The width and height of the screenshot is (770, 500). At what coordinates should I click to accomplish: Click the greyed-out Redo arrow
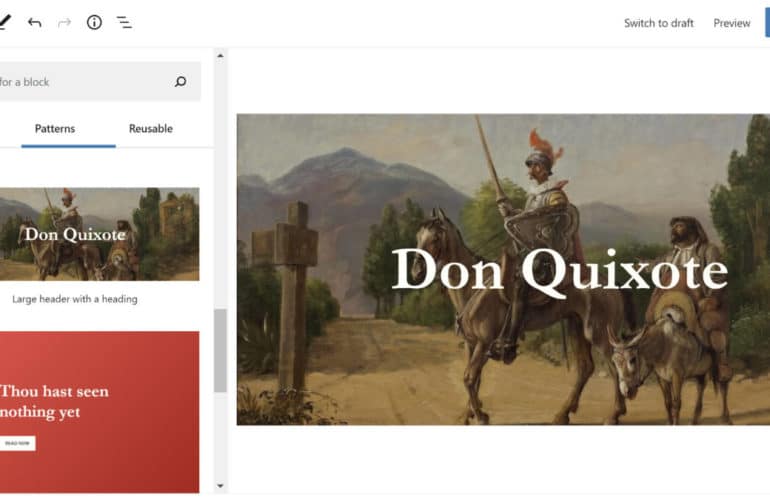[64, 23]
